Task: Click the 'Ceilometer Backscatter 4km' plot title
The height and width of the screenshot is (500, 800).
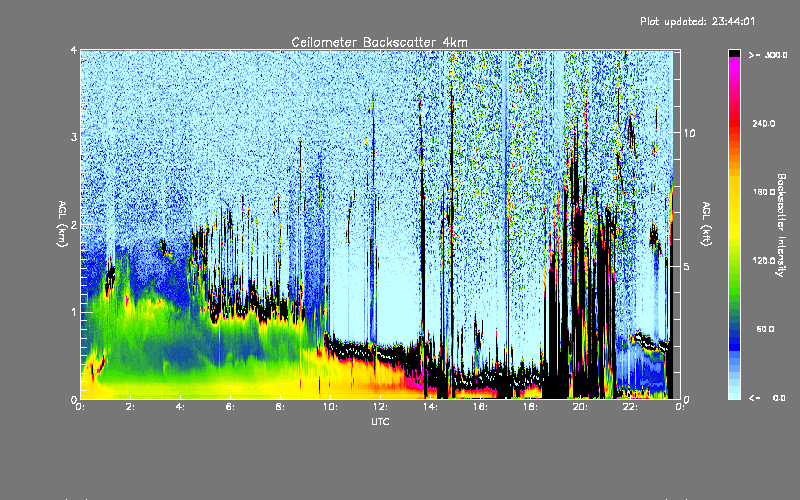Action: tap(379, 42)
